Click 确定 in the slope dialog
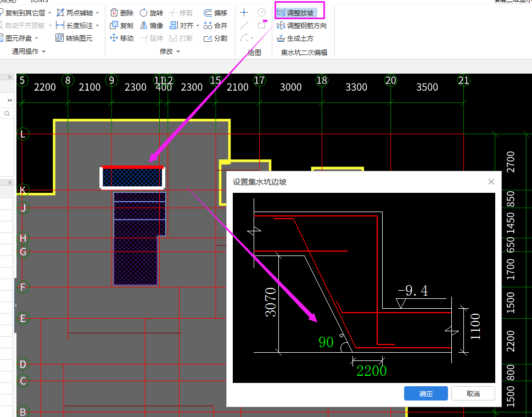The image size is (532, 417). coord(426,393)
